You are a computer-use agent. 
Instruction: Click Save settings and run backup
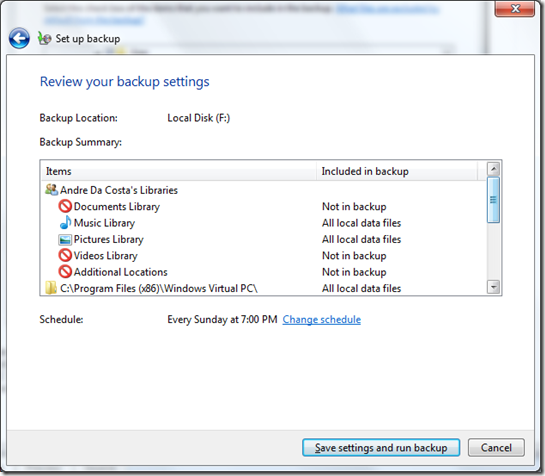(x=381, y=447)
